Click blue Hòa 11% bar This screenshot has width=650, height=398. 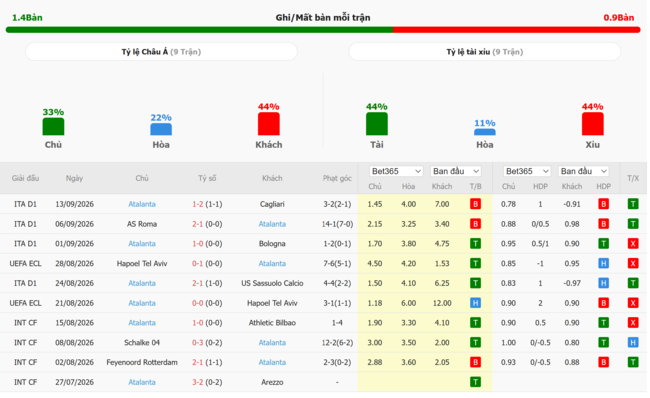coord(485,132)
